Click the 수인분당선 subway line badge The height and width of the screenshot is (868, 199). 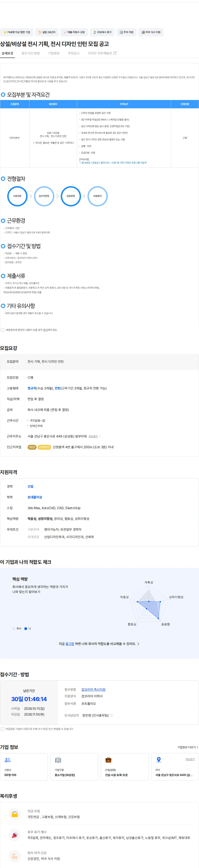[x=44, y=447]
